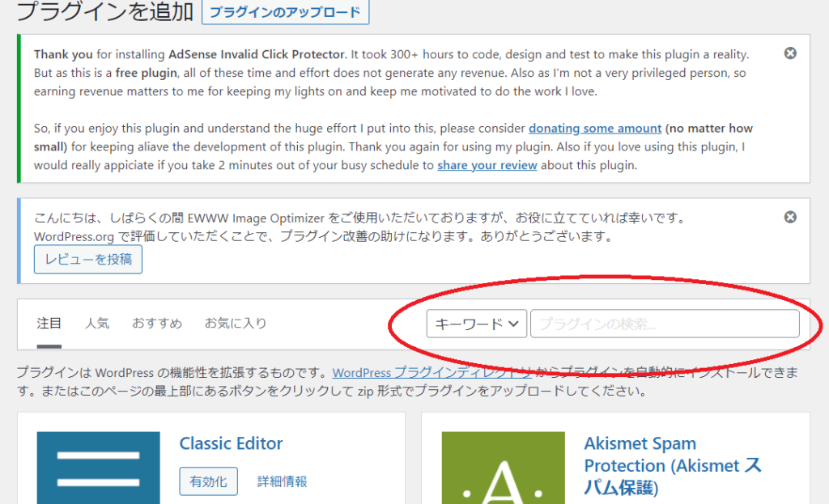Open the キーワード search type dropdown

(476, 324)
